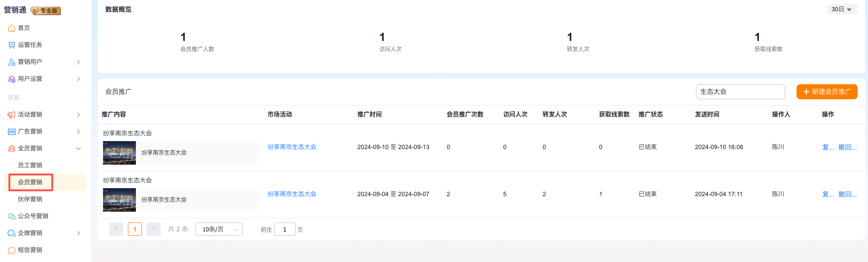Open 员工营销 submenu item

(x=30, y=165)
